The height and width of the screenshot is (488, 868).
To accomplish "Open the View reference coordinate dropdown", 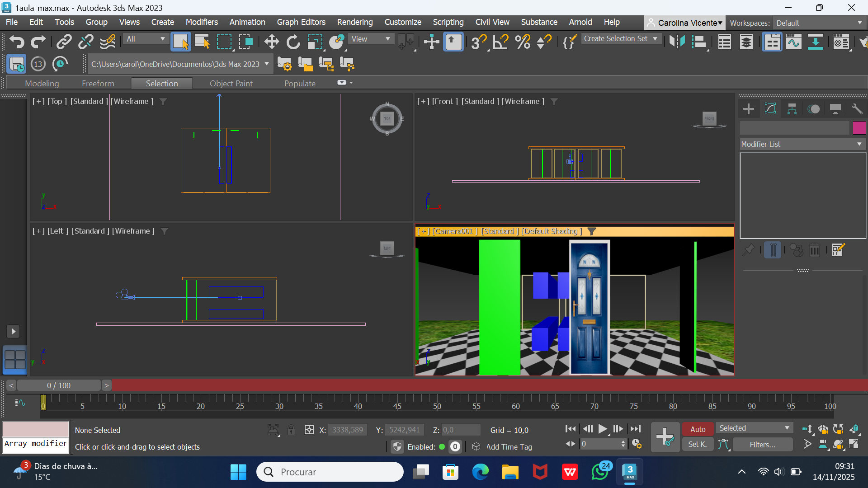I will [371, 39].
